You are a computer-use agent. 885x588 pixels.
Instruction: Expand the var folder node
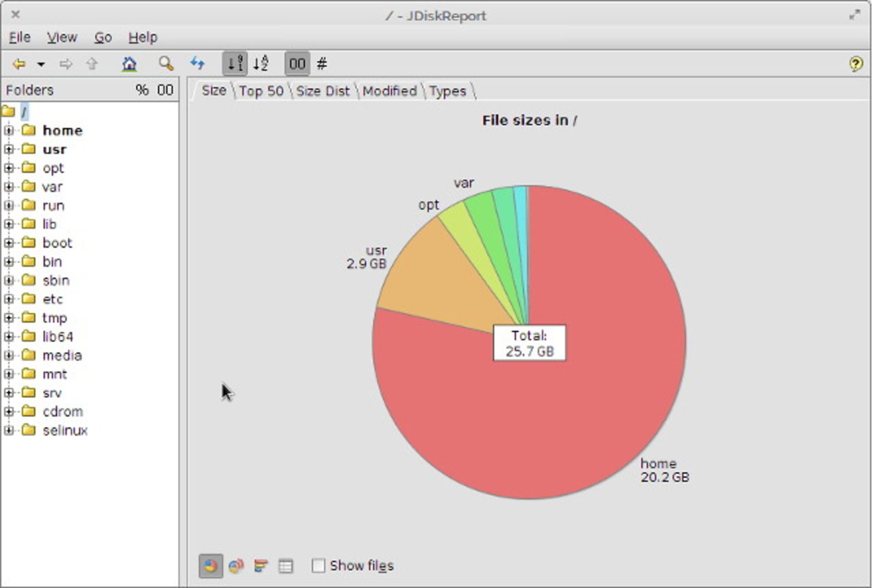pyautogui.click(x=9, y=187)
